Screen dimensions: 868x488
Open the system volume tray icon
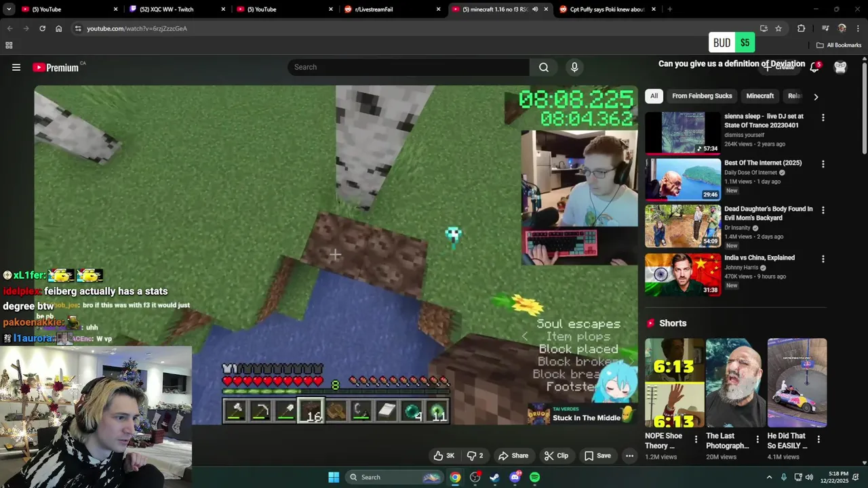click(x=809, y=477)
